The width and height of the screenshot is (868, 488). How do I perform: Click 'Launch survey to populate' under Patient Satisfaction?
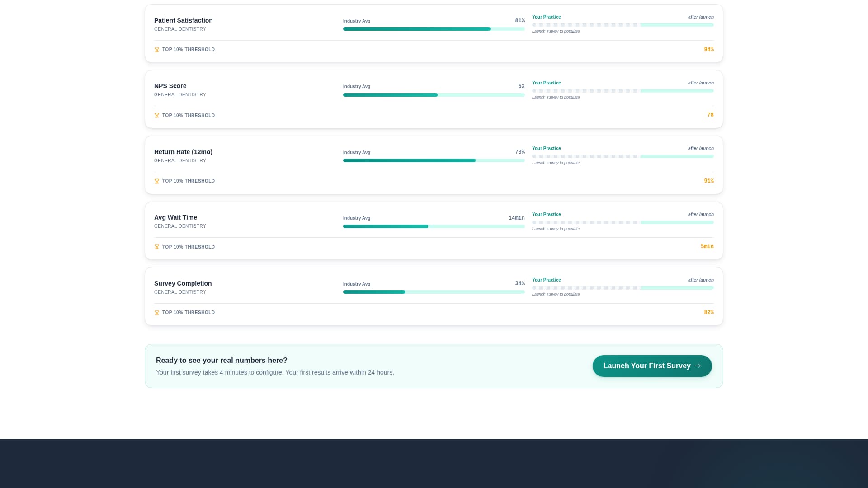pyautogui.click(x=556, y=32)
